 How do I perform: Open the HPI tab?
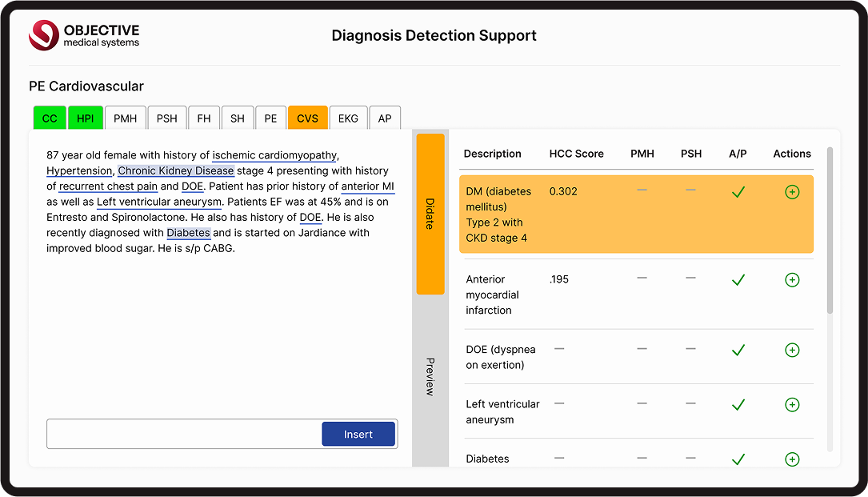click(85, 118)
